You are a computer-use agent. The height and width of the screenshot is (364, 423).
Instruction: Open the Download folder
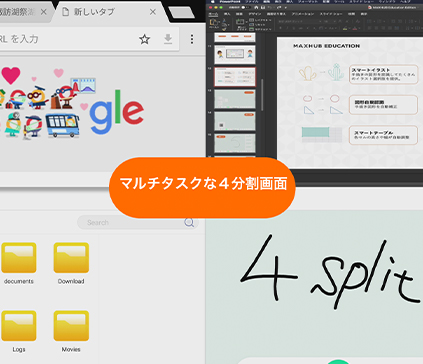click(71, 263)
